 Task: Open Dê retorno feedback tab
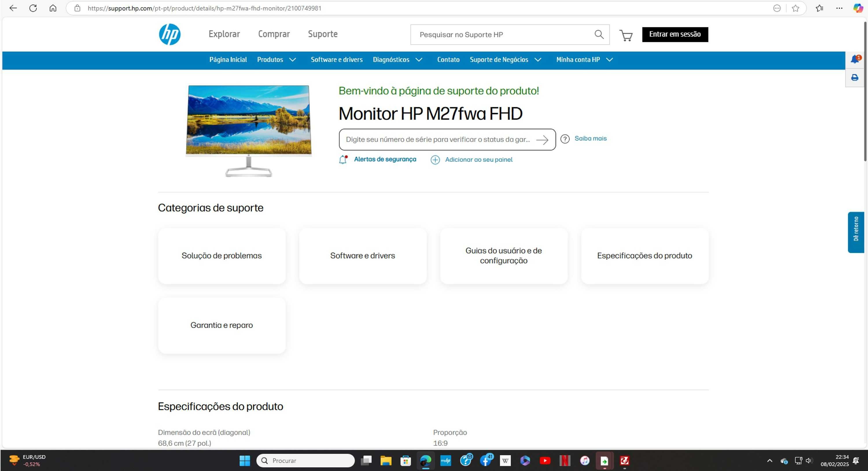(x=856, y=232)
